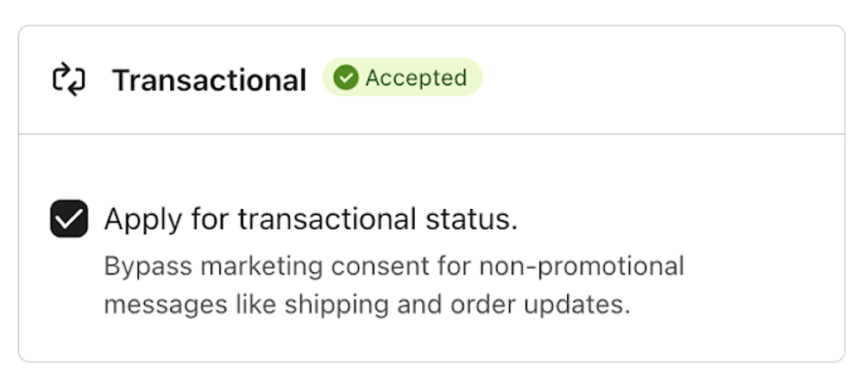This screenshot has height=386, width=868.
Task: Click the green checkmark icon in badge
Action: pos(346,79)
